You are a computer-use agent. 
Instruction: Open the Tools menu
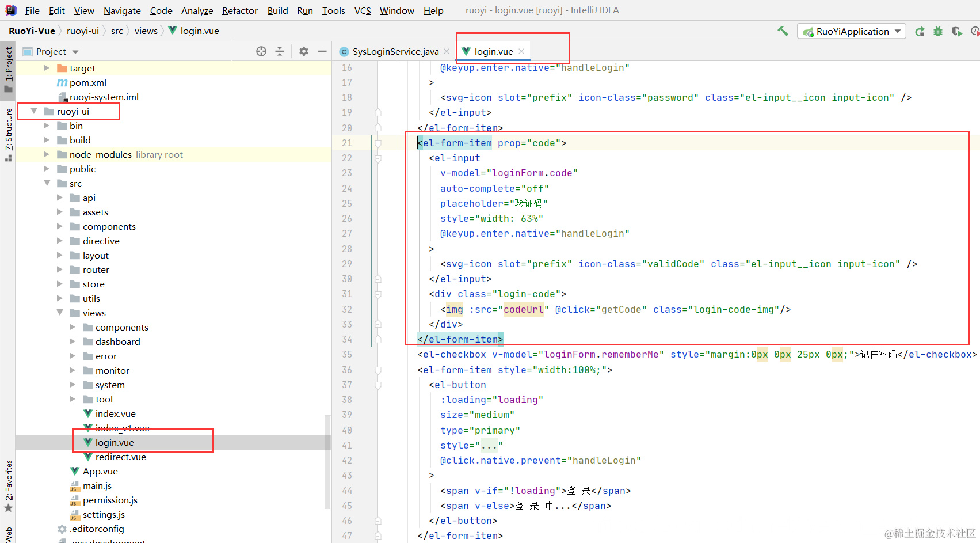pos(334,10)
